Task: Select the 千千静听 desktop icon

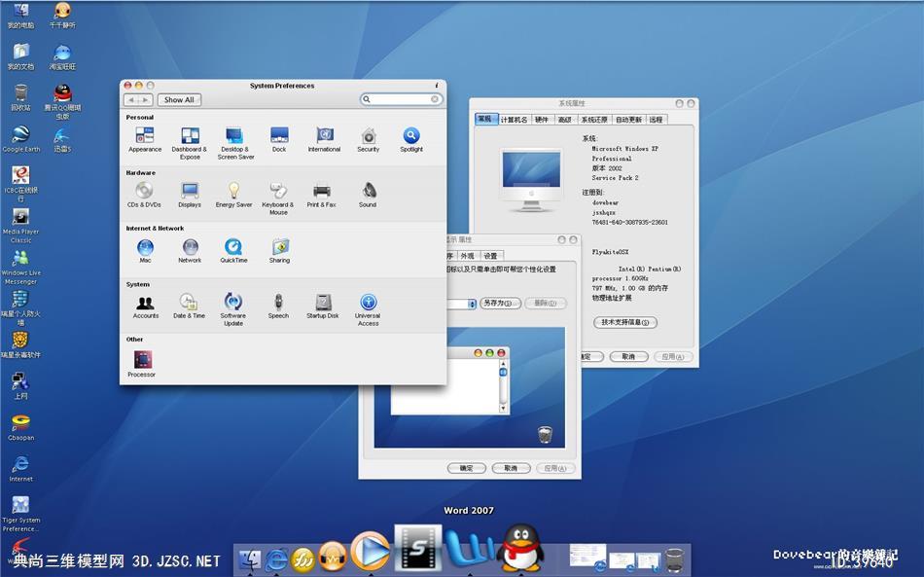Action: [62, 16]
